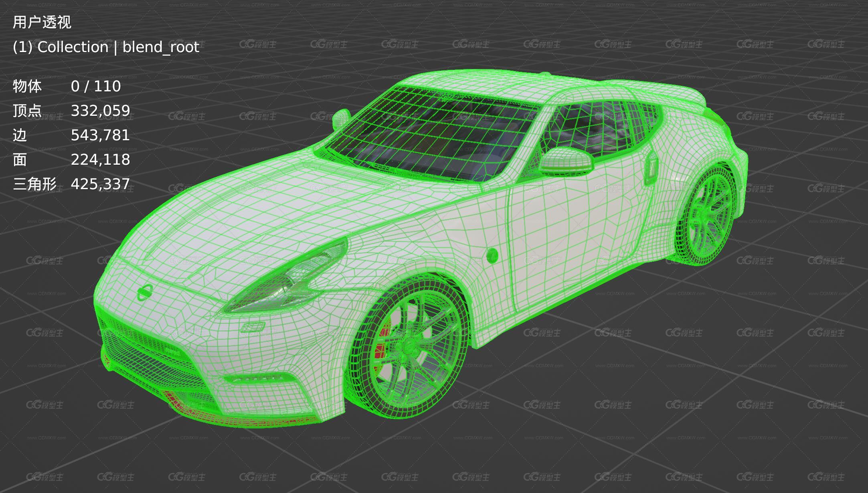Viewport: 868px width, 493px height.
Task: Click the vertex count '332,059'
Action: [x=101, y=111]
